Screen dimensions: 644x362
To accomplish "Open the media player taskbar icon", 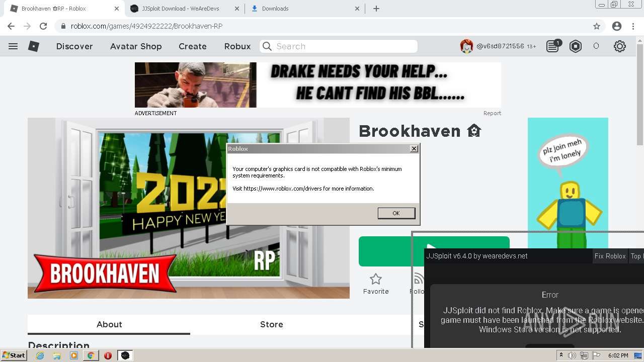I will 74,355.
